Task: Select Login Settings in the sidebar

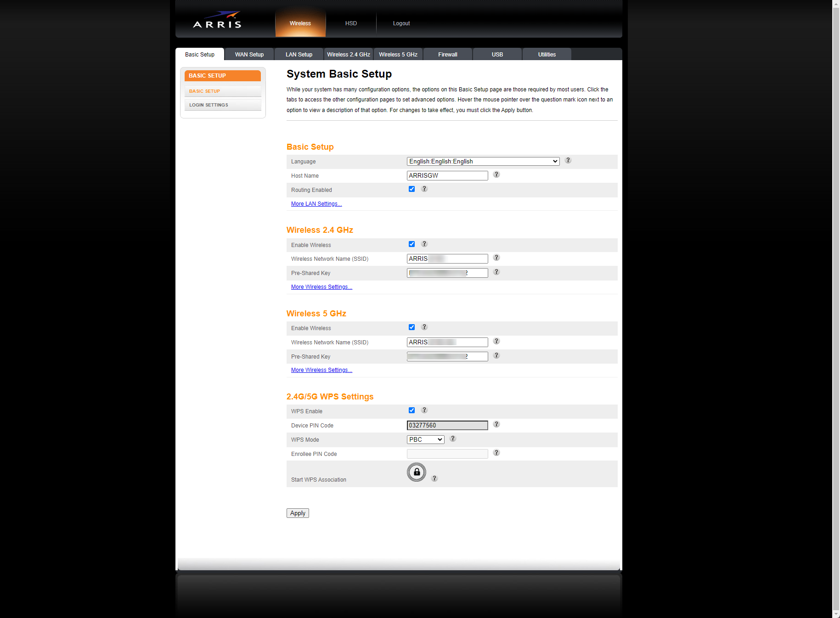Action: pyautogui.click(x=208, y=105)
